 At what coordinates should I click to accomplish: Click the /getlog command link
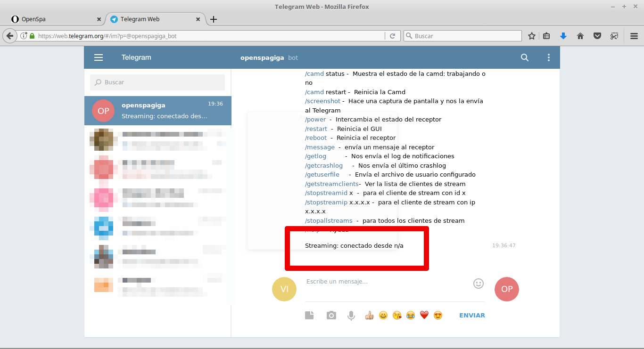(315, 156)
